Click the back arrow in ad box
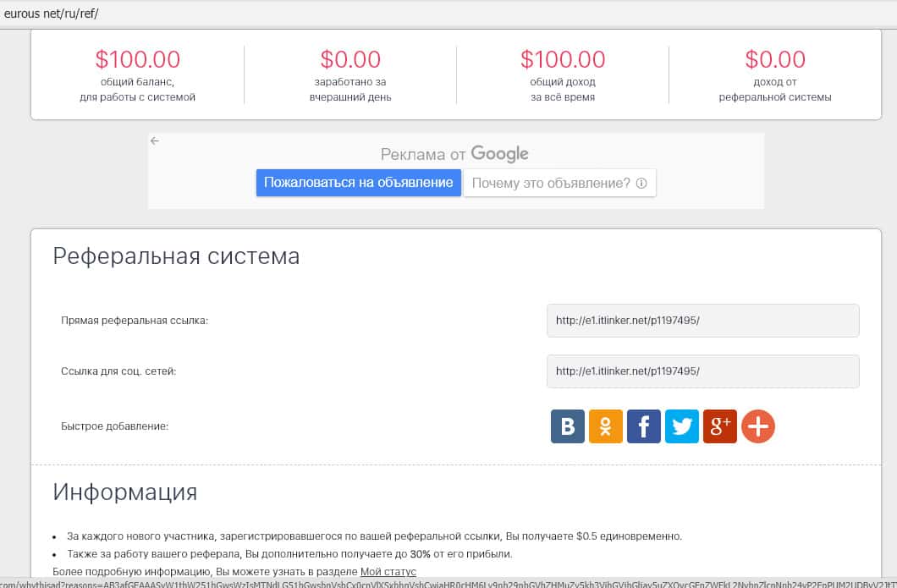897x588 pixels. 155,140
